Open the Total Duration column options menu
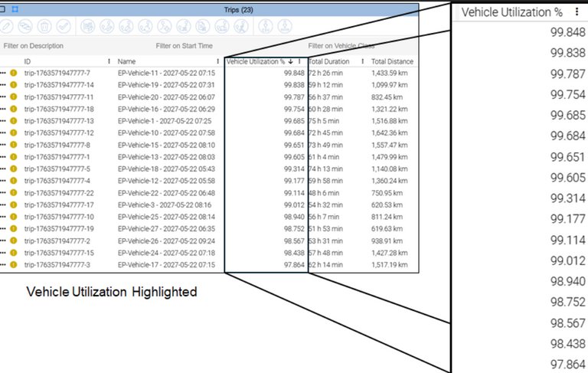Viewport: 588px width, 373px height. click(x=363, y=61)
